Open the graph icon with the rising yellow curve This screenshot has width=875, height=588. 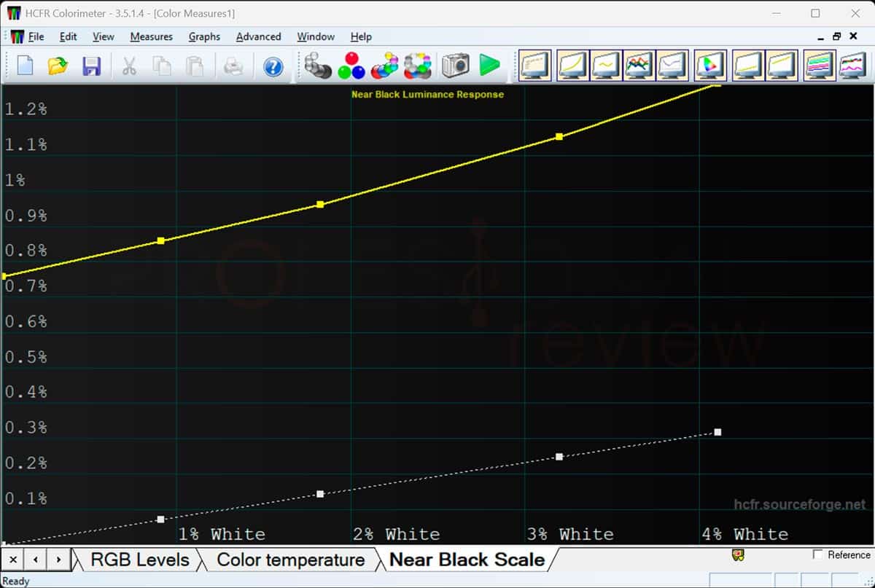point(572,66)
